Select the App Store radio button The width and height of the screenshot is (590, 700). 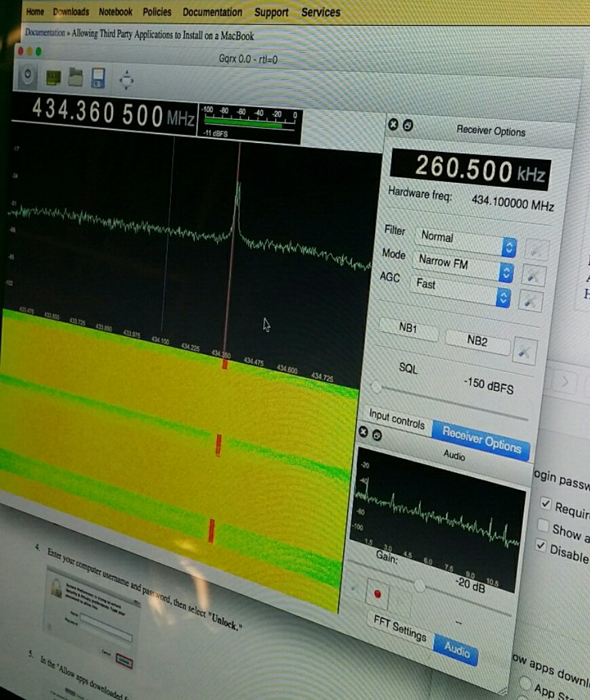(526, 683)
